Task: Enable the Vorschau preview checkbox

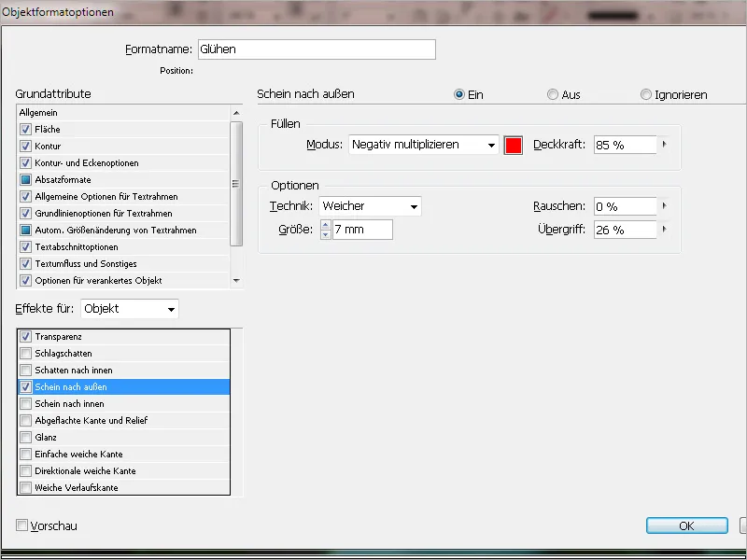Action: (x=21, y=525)
